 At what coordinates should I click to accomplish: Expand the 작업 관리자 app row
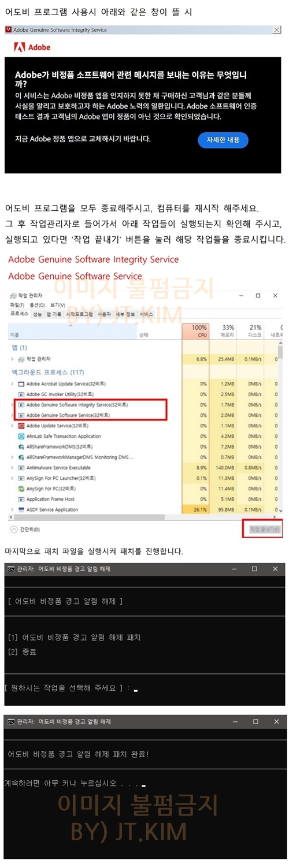[13, 359]
